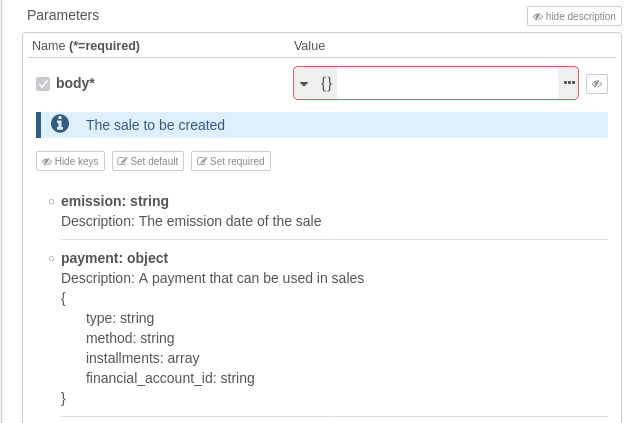Click the 'The sale to be created' description
This screenshot has width=641, height=423.
155,125
